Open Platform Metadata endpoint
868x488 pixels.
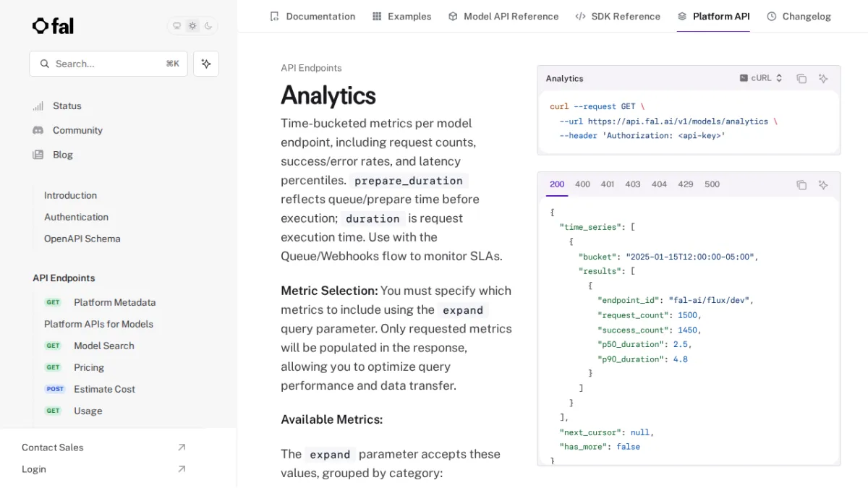(115, 302)
